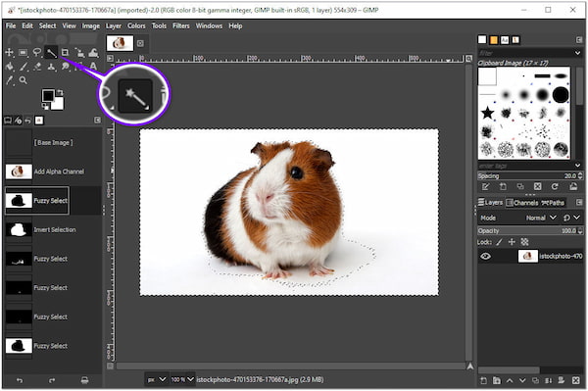Open image menu button at ruler corner
The width and height of the screenshot is (588, 391).
pyautogui.click(x=110, y=59)
